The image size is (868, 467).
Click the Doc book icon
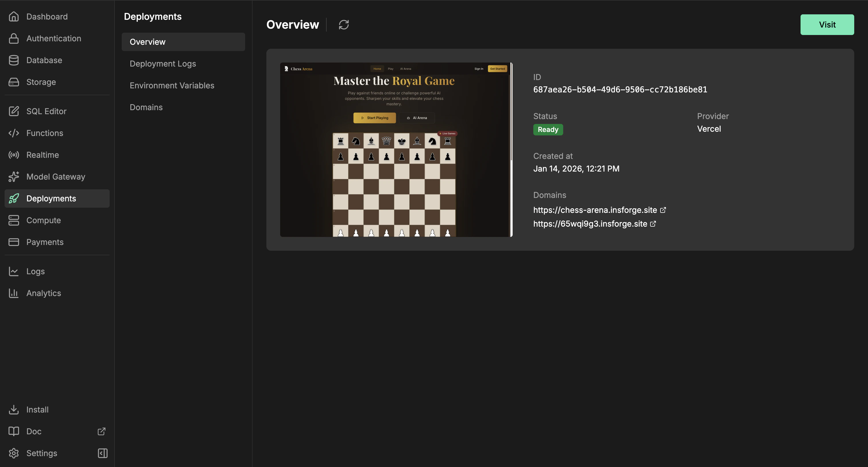(x=13, y=431)
